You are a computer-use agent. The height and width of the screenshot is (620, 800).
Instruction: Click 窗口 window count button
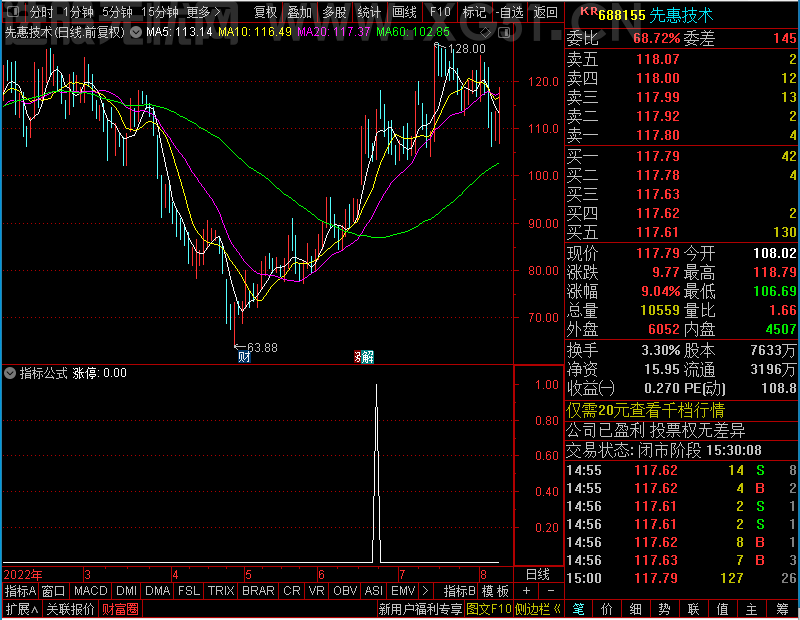(x=54, y=591)
